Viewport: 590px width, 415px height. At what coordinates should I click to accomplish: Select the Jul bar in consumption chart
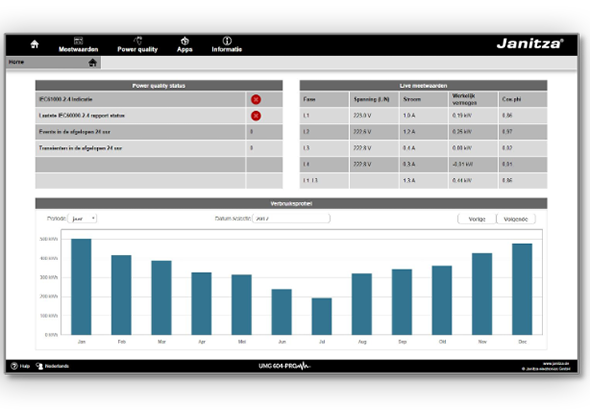pos(322,316)
